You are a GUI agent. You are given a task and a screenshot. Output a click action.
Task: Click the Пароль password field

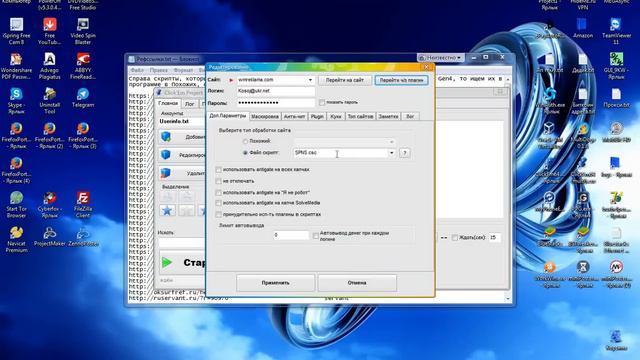click(276, 102)
